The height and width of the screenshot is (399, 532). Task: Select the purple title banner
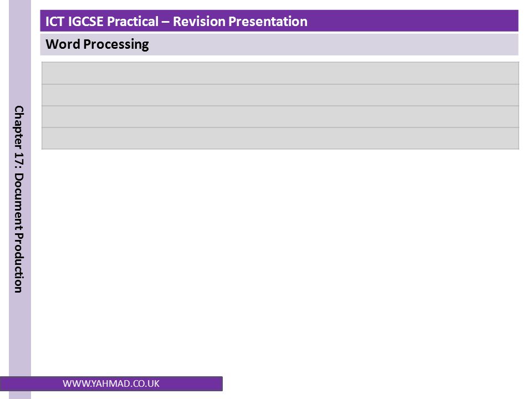coord(279,21)
